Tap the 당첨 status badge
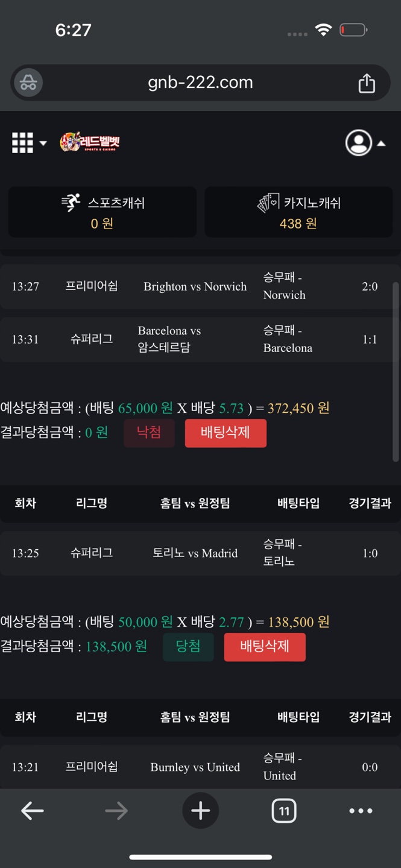The image size is (401, 868). [188, 647]
